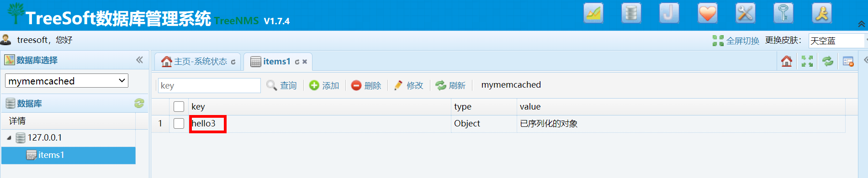This screenshot has width=868, height=178.
Task: Click the 查询 search button
Action: 281,85
